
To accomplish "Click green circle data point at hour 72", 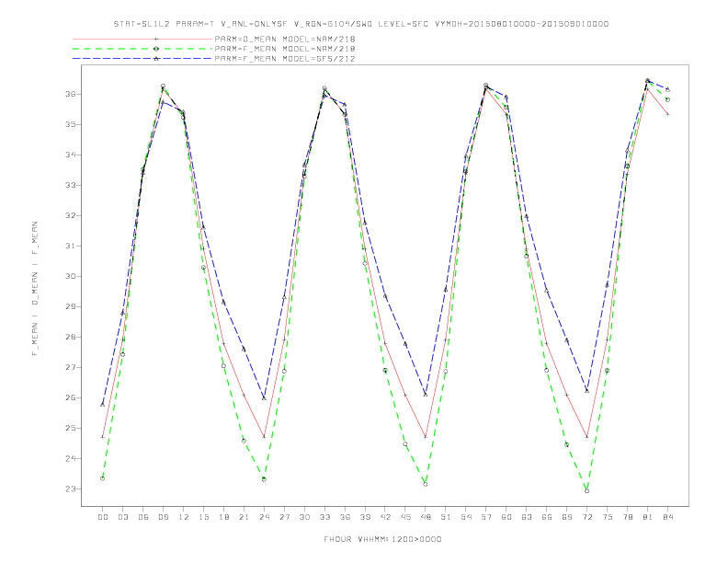I will [x=586, y=491].
